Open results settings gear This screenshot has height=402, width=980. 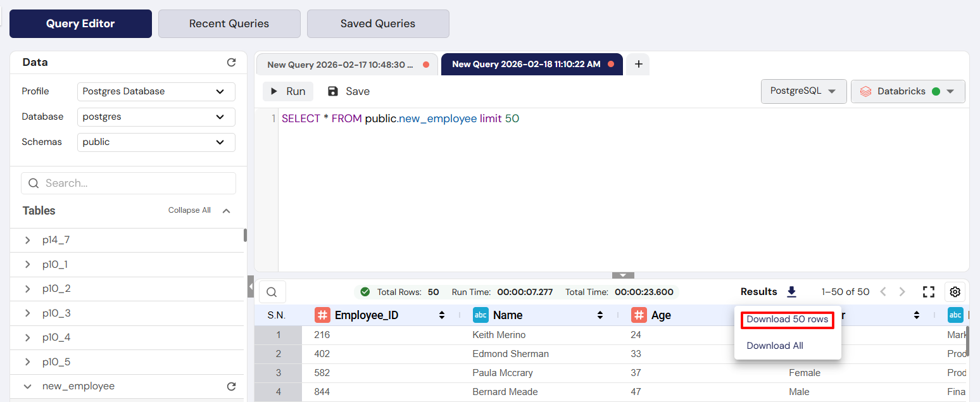click(955, 292)
